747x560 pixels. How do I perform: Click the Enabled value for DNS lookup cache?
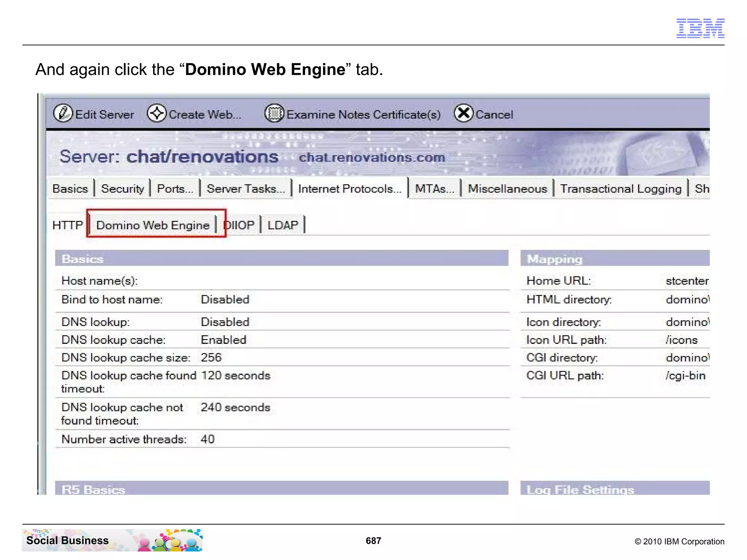coord(224,340)
